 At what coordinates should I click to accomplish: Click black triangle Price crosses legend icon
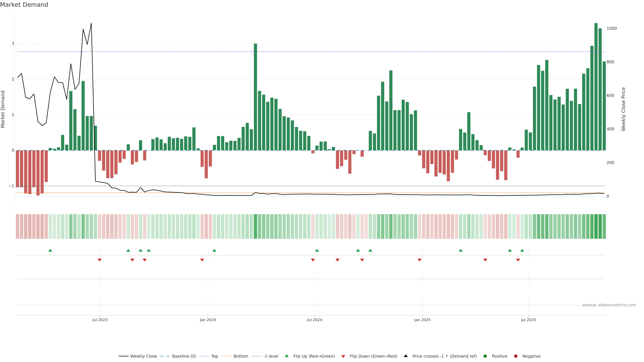[x=406, y=356]
